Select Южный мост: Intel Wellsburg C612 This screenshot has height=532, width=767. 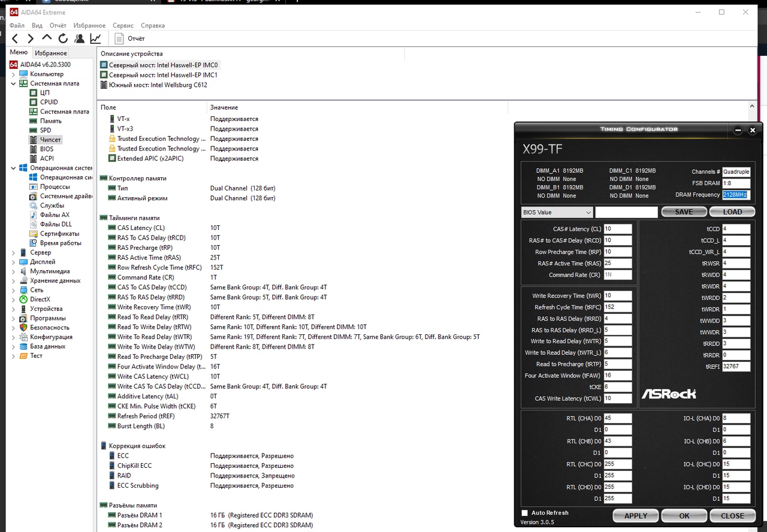pyautogui.click(x=154, y=85)
